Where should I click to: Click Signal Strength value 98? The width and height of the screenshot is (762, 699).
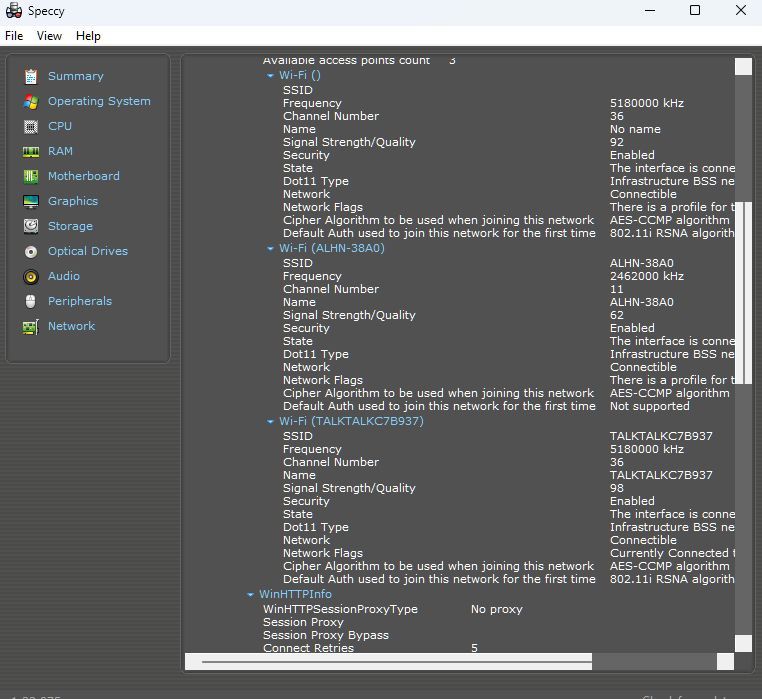point(617,488)
